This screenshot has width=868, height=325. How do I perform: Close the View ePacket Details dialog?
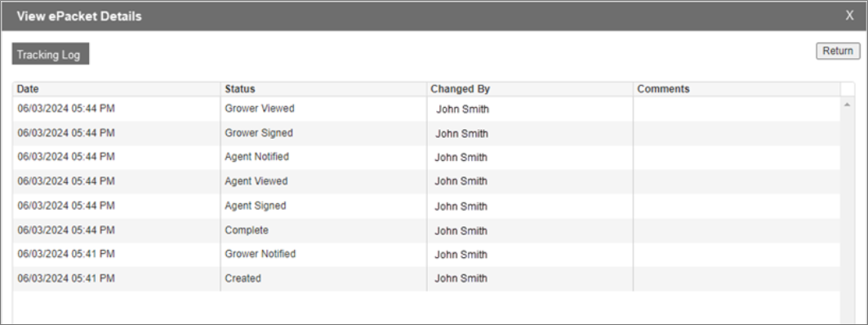click(849, 16)
